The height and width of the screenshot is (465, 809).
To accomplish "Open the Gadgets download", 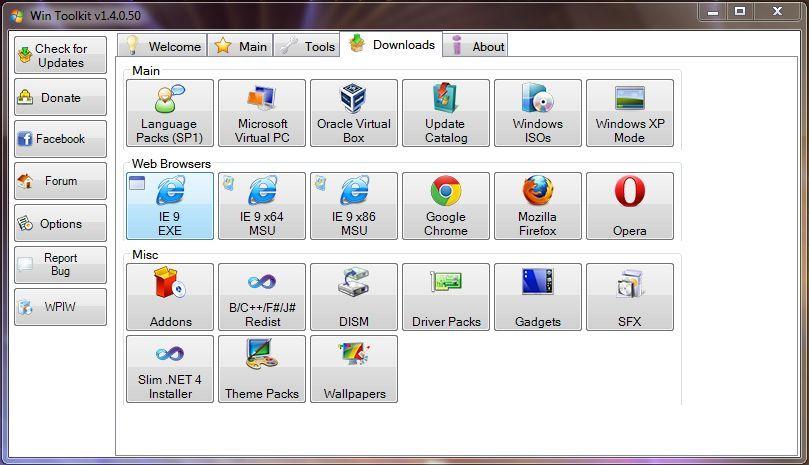I will (538, 297).
